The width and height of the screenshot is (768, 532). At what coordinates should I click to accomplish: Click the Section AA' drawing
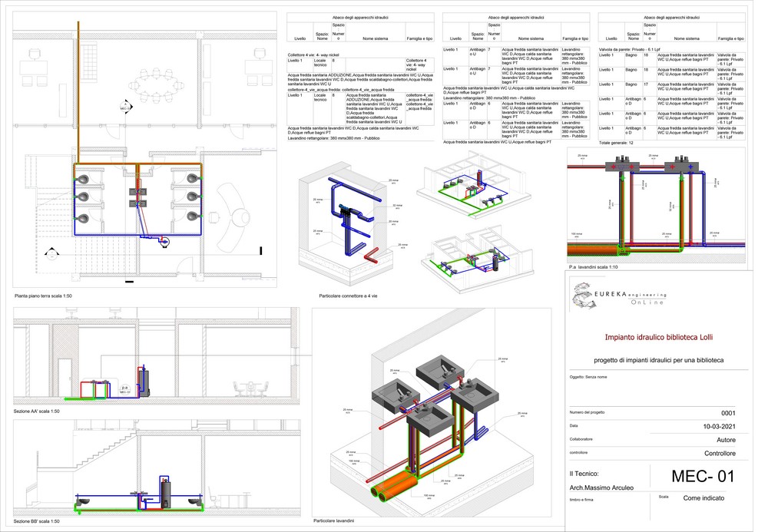tap(156, 355)
